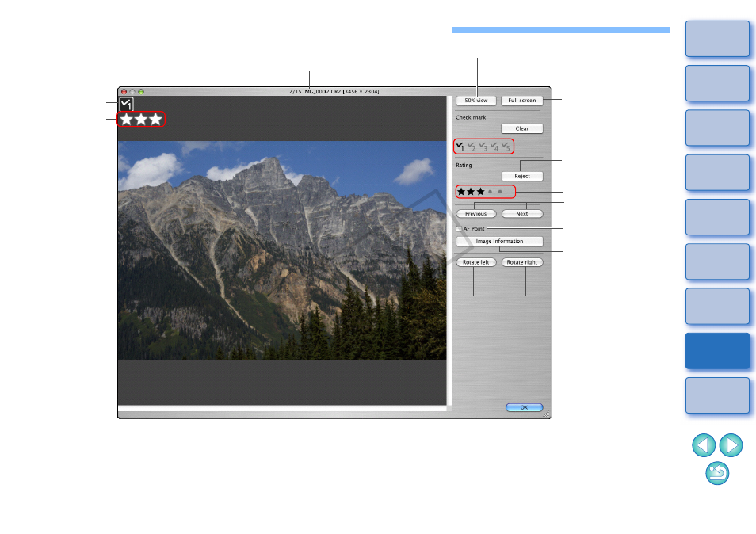Screen dimensions: 756x534
Task: Click the check mark badge over the image
Action: pyautogui.click(x=126, y=104)
